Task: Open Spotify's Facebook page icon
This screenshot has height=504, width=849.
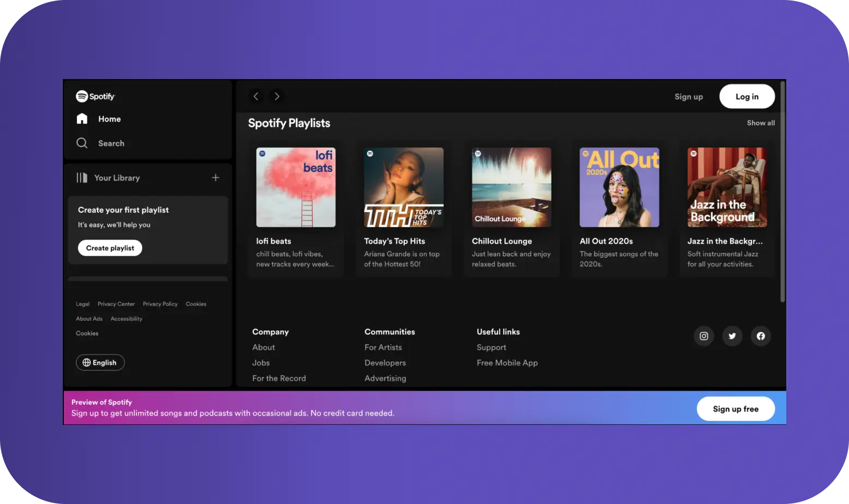Action: tap(761, 336)
